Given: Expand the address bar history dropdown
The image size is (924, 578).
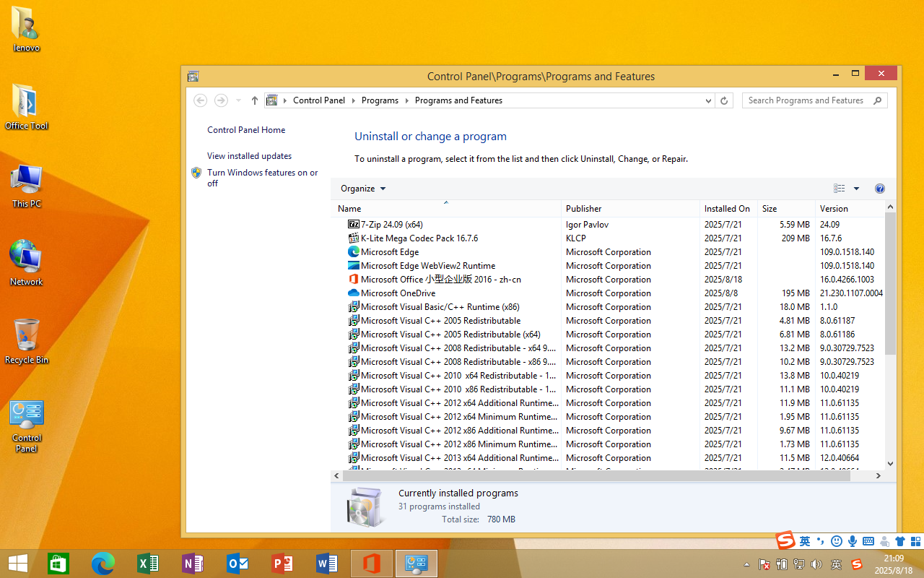Looking at the screenshot, I should tap(708, 101).
